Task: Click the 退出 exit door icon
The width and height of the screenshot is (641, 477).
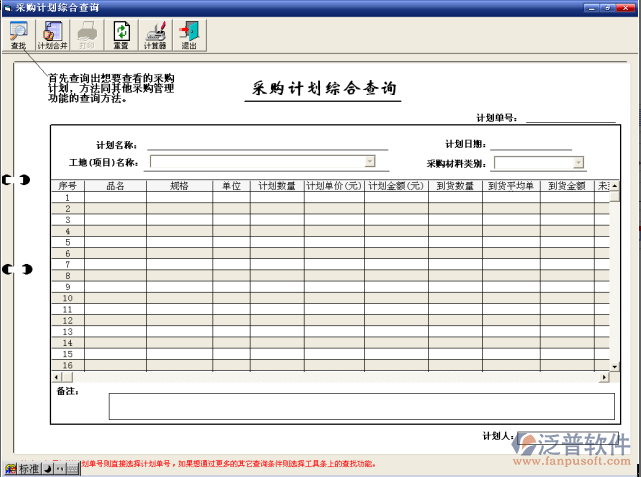Action: pyautogui.click(x=189, y=35)
